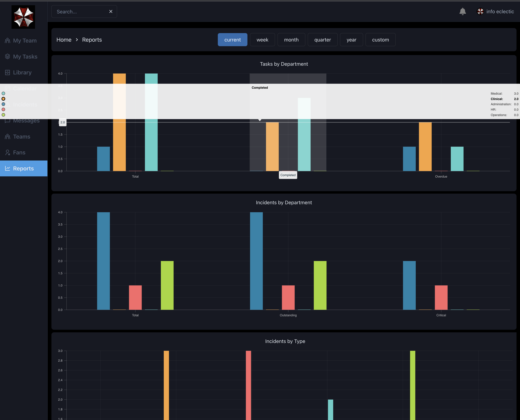Image resolution: width=520 pixels, height=420 pixels.
Task: Switch to the week time range
Action: point(262,39)
